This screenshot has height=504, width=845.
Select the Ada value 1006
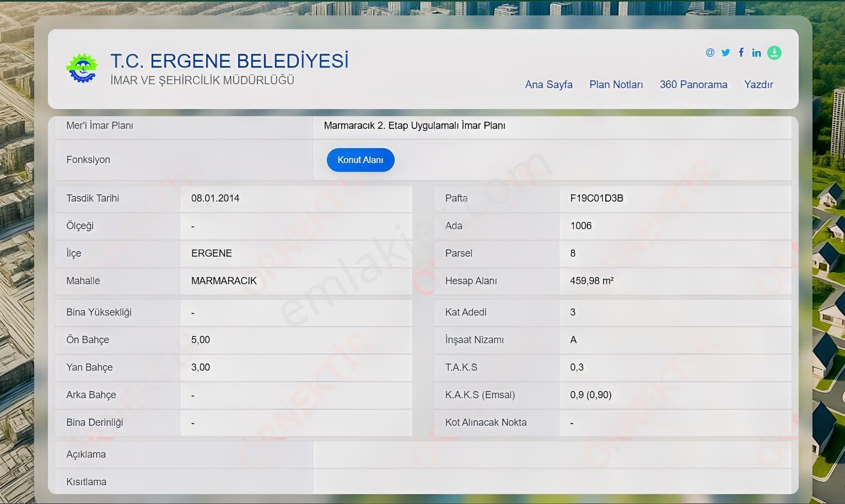click(x=581, y=226)
